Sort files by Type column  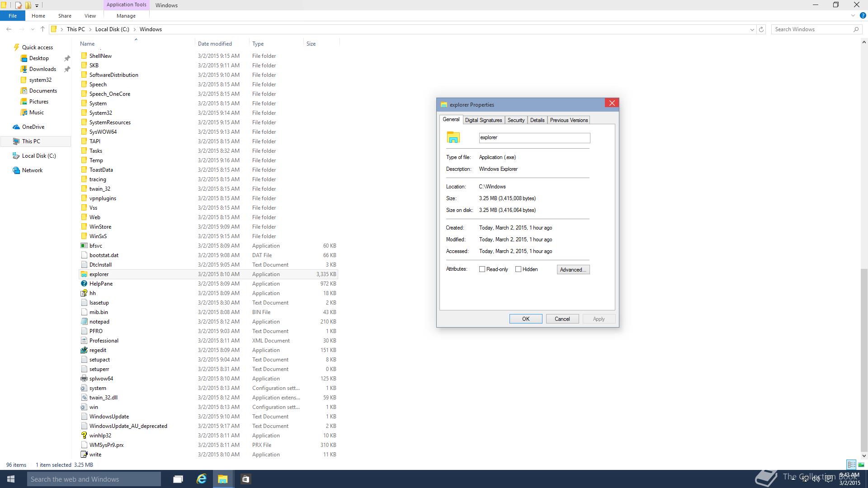click(276, 44)
